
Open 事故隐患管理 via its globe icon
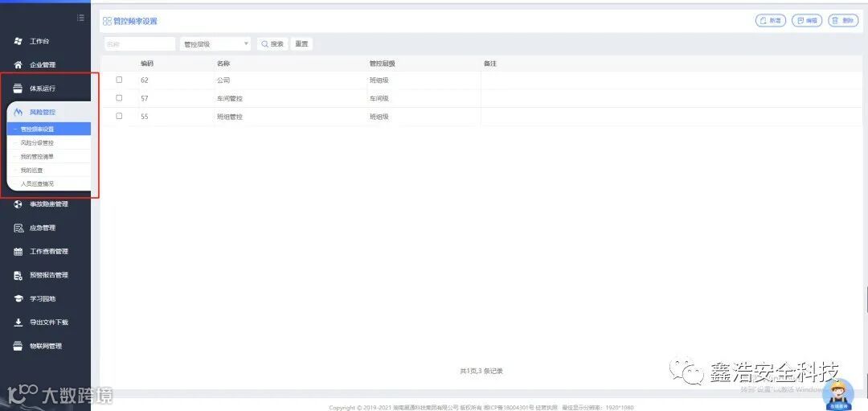pos(18,204)
